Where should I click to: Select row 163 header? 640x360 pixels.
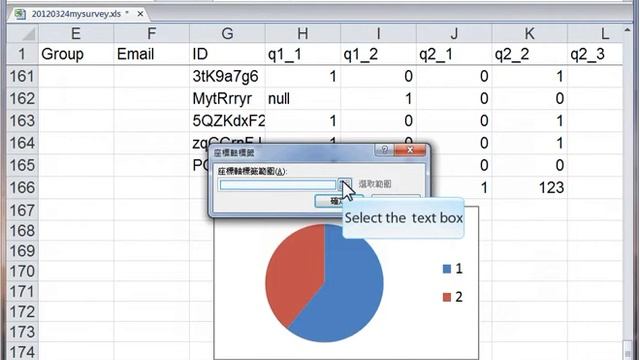click(22, 121)
